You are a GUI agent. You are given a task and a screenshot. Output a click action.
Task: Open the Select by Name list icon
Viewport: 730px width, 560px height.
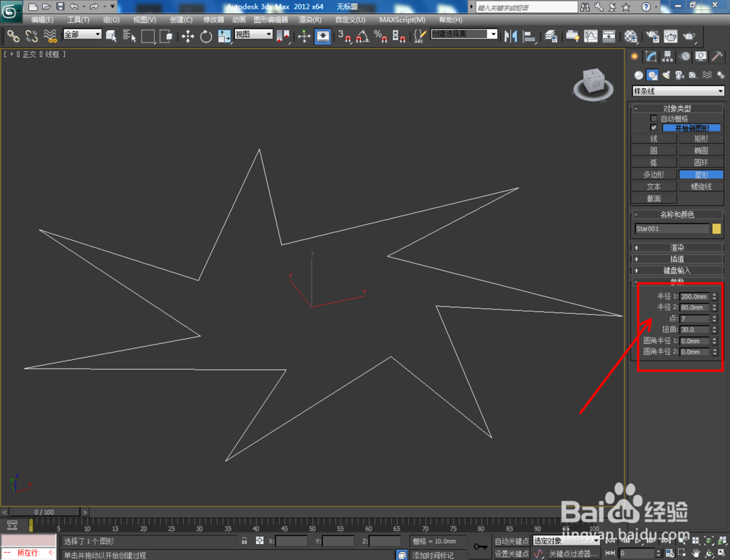[x=129, y=36]
